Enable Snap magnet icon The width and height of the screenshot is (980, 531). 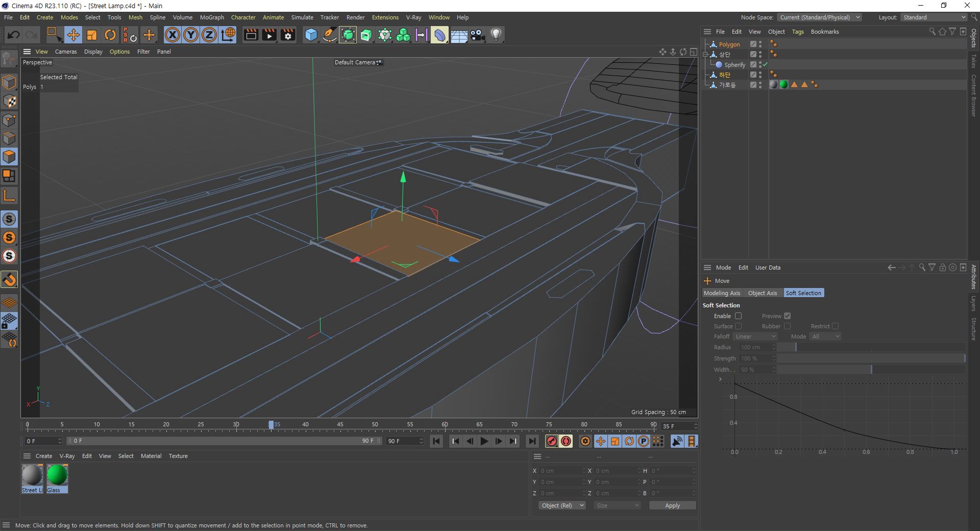pyautogui.click(x=9, y=279)
